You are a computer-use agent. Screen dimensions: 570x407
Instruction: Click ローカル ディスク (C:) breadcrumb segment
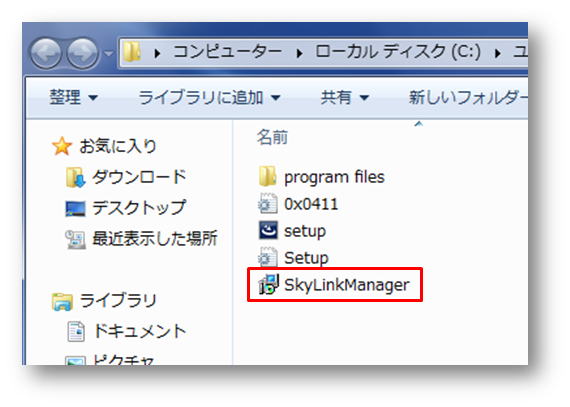coord(398,52)
